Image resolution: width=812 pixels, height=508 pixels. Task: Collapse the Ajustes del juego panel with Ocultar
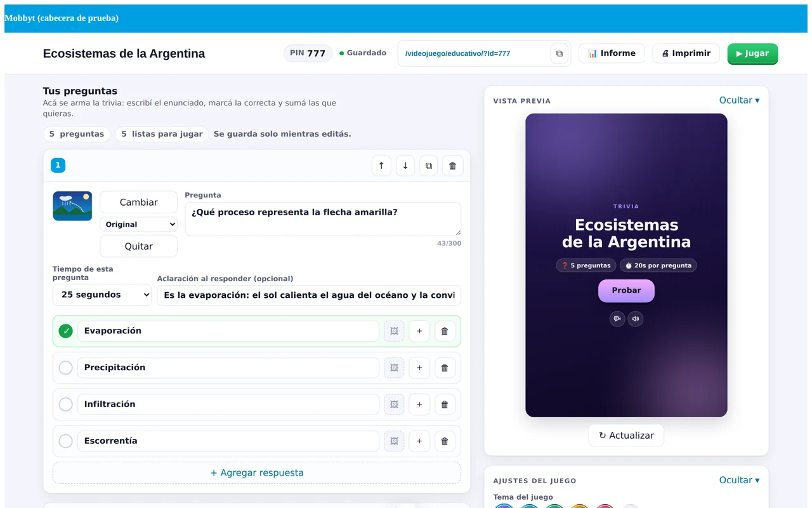739,480
